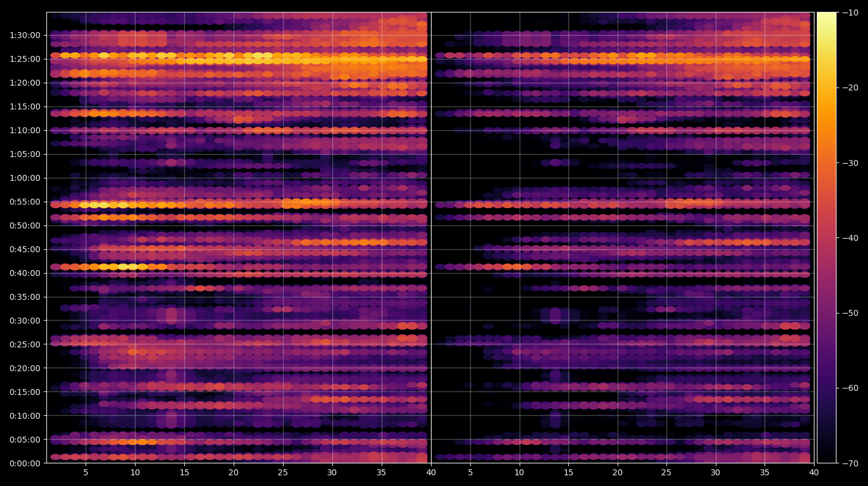Click the 0:25:00 time axis label

point(25,344)
